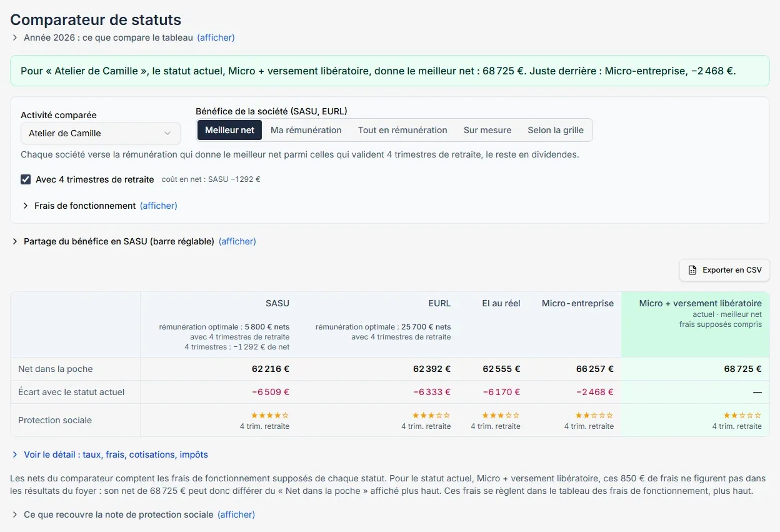Click 'coût en net : SASU −1292 €' note
Viewport: 780px width, 532px height.
tap(211, 179)
